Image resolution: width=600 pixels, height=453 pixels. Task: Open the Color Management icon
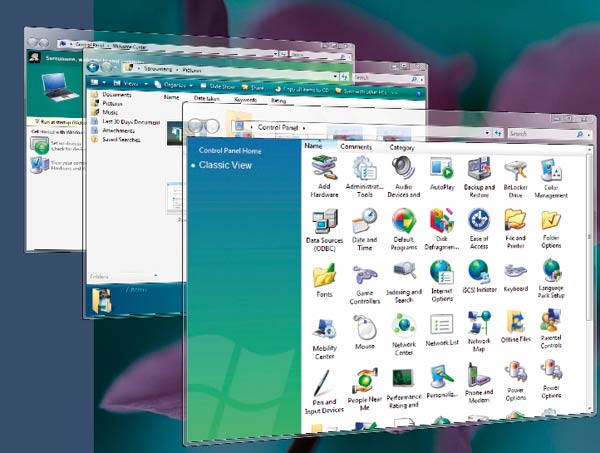(x=551, y=170)
